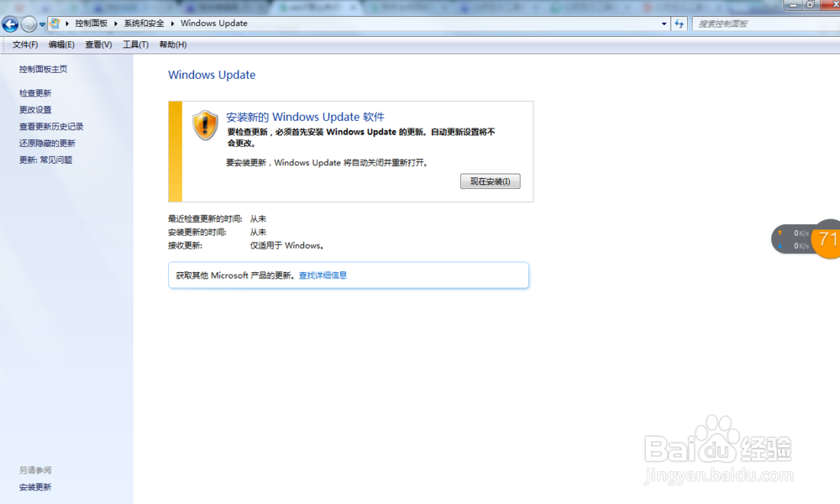Viewport: 840px width, 504px height.
Task: Open 更改设置 in the sidebar
Action: click(x=35, y=110)
